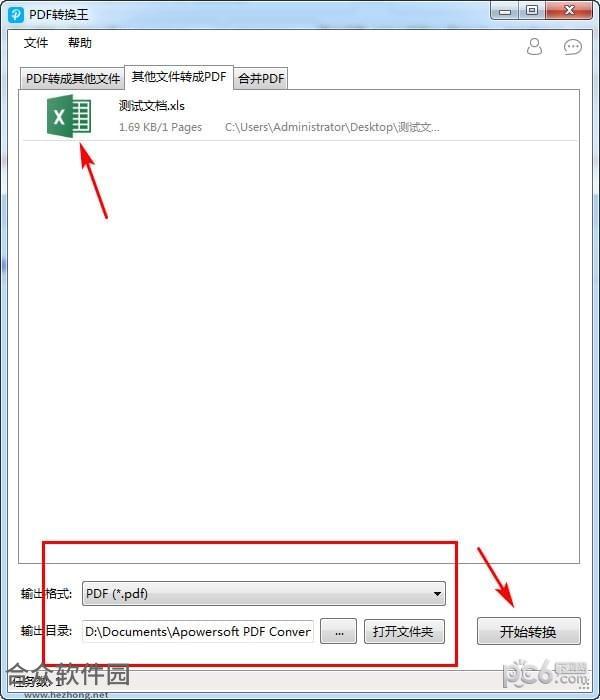Open the user account icon
This screenshot has width=600, height=700.
pos(534,46)
